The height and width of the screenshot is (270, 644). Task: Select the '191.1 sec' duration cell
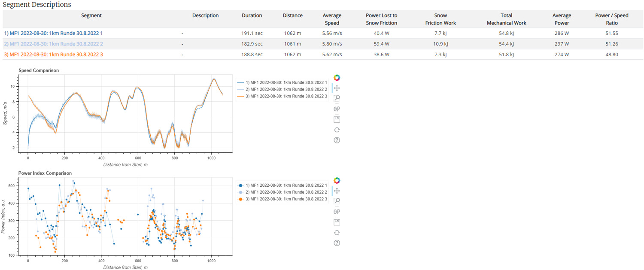pyautogui.click(x=252, y=33)
